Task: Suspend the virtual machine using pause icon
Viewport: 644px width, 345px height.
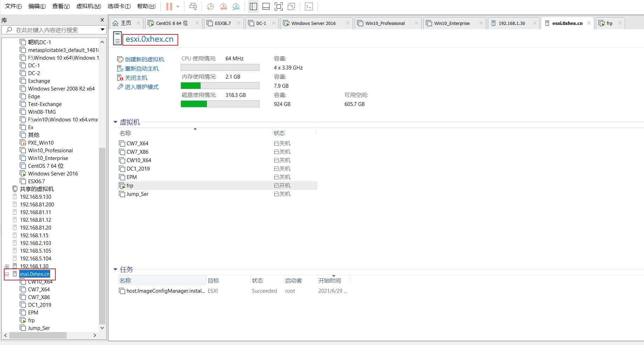Action: click(168, 6)
